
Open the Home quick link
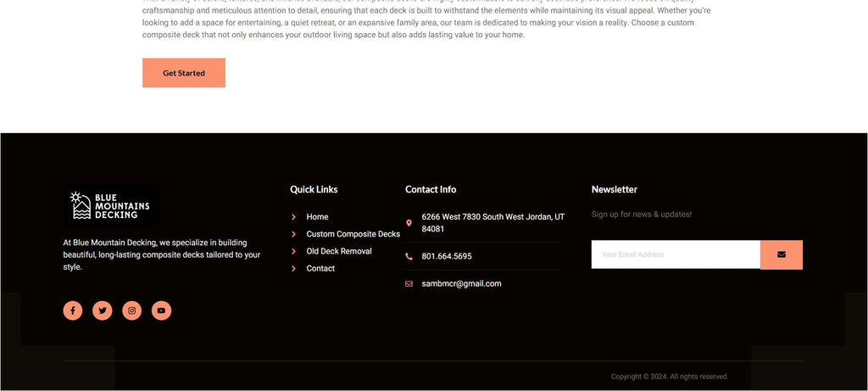pos(317,217)
